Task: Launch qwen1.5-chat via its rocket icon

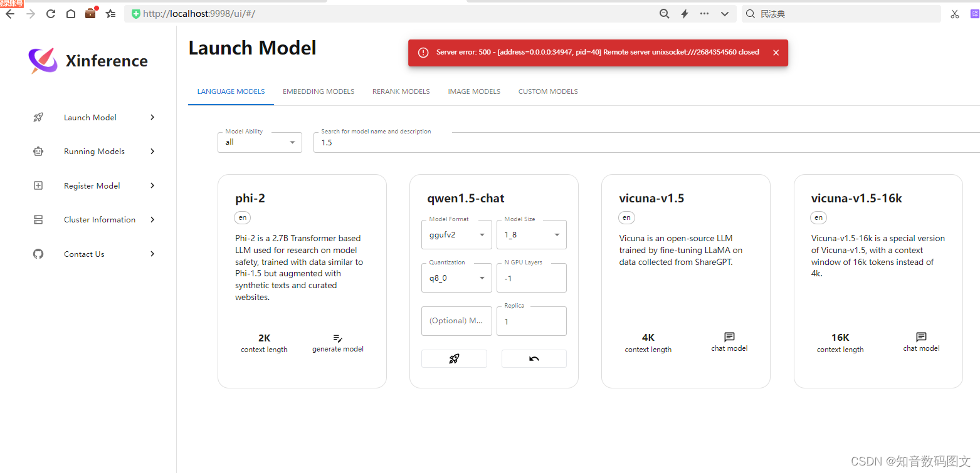Action: (454, 358)
